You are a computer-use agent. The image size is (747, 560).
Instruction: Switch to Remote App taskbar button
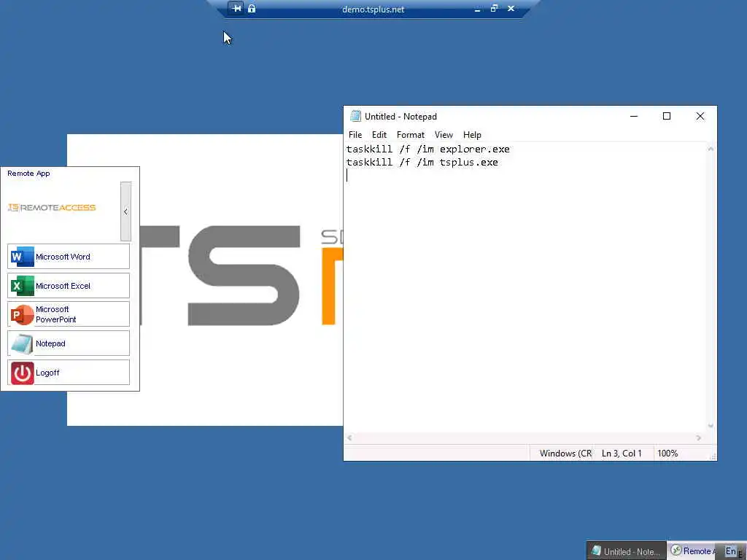(693, 551)
